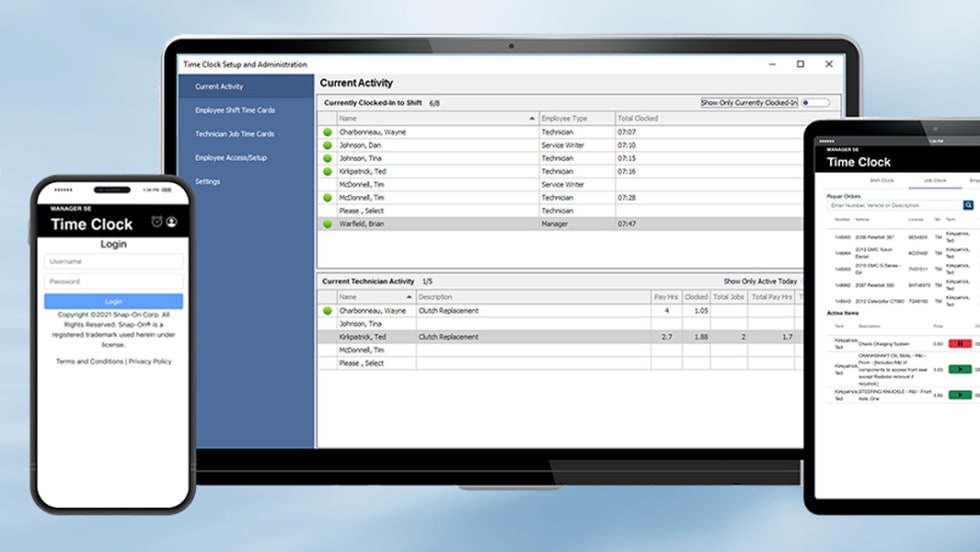Sort technician activity by Name column header
The width and height of the screenshot is (980, 552).
(x=375, y=297)
